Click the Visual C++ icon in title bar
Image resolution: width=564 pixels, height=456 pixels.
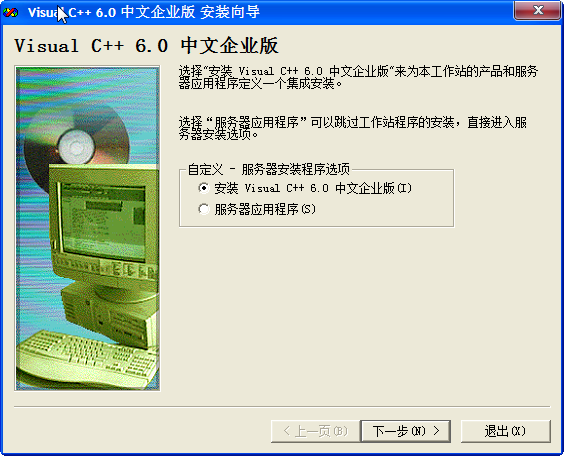[10, 13]
